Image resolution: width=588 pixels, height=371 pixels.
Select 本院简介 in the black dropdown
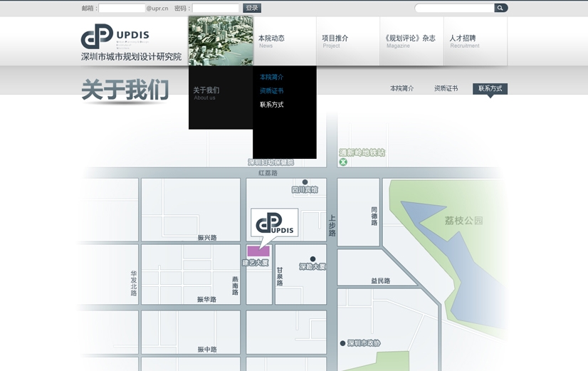click(x=271, y=77)
